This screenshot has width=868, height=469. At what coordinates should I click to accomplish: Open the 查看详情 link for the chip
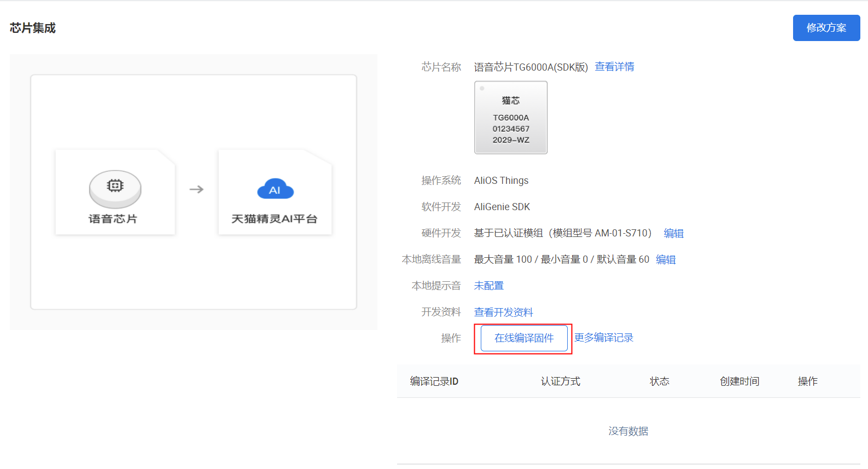pos(614,67)
